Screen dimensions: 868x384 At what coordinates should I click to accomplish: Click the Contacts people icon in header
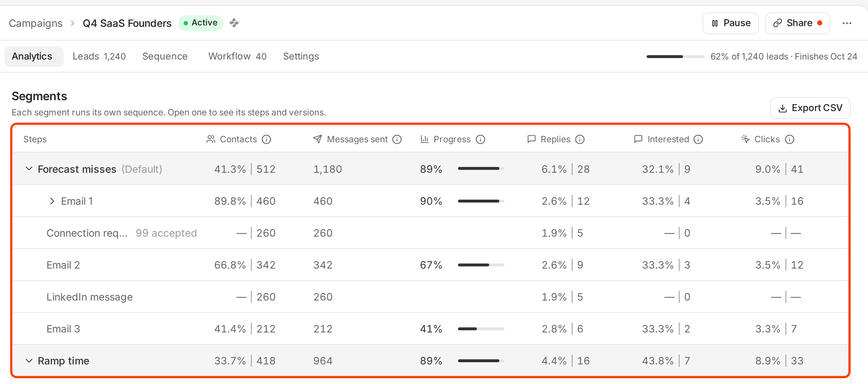[211, 139]
